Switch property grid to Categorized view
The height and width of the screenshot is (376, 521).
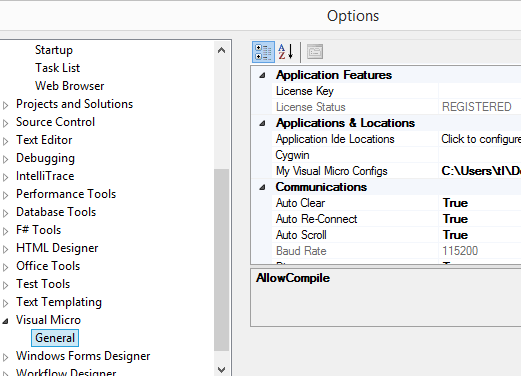click(263, 52)
